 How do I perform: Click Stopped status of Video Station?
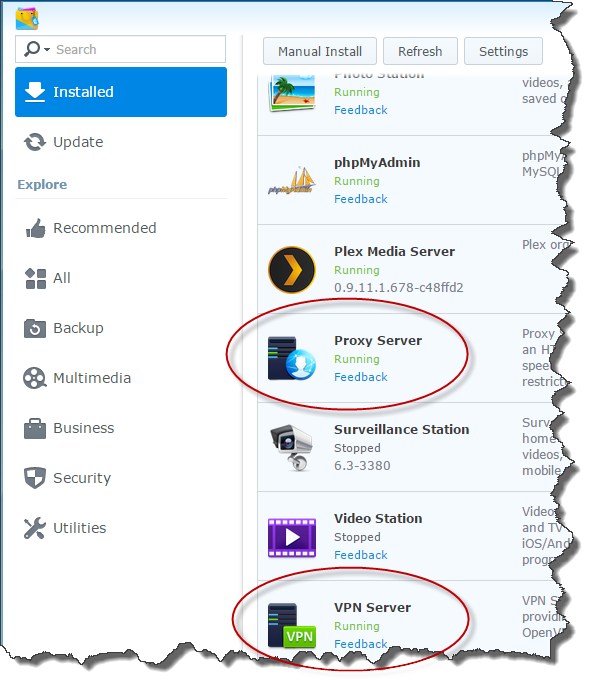click(x=357, y=537)
